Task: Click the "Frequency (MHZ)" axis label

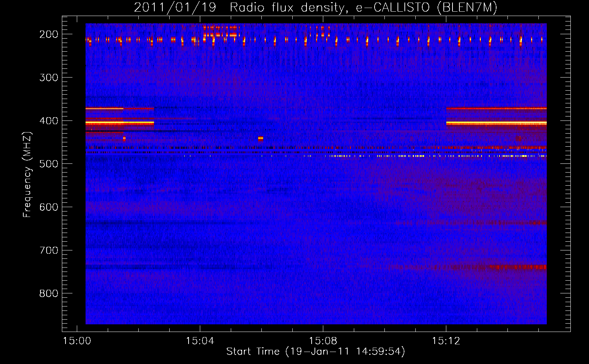Action: 27,174
